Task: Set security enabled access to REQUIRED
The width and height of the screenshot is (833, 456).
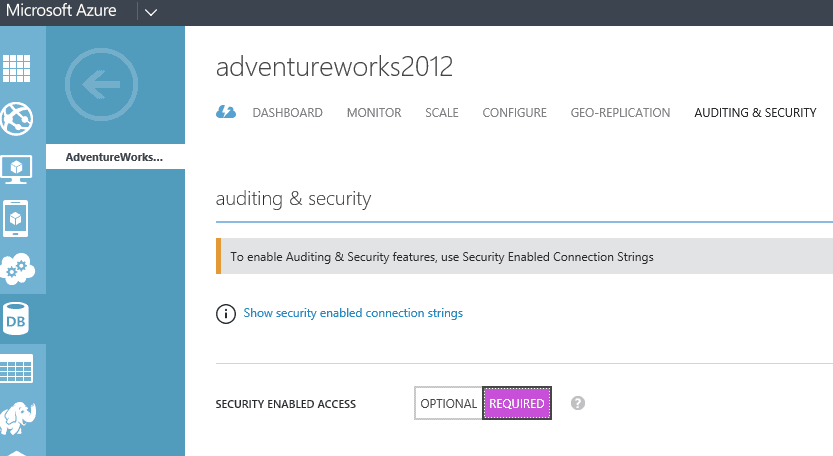Action: click(517, 403)
